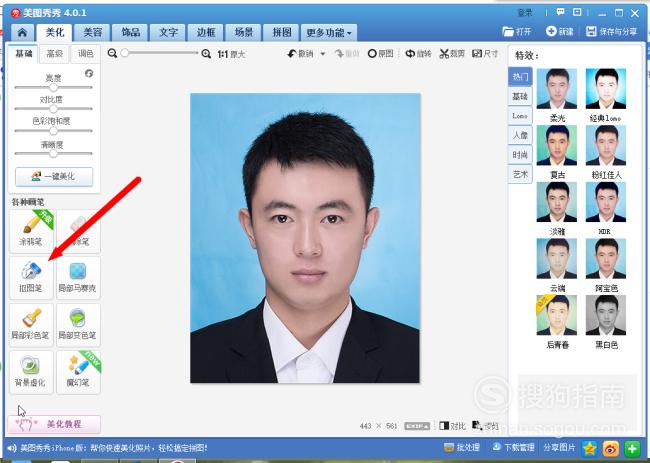Select the Lomo effects category
The height and width of the screenshot is (463, 650).
(x=520, y=116)
